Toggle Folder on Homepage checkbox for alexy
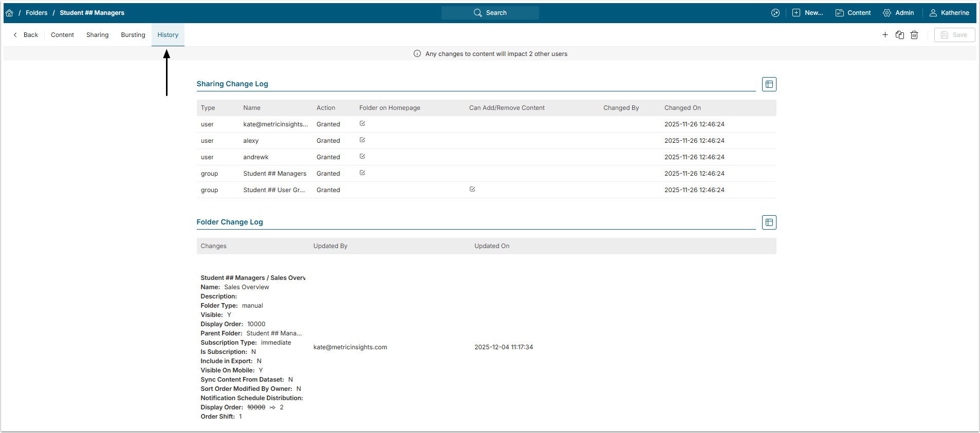This screenshot has width=980, height=433. tap(362, 140)
